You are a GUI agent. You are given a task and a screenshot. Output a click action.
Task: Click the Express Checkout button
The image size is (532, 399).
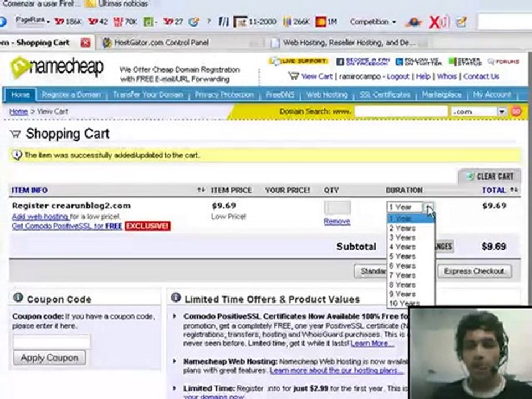click(x=474, y=271)
